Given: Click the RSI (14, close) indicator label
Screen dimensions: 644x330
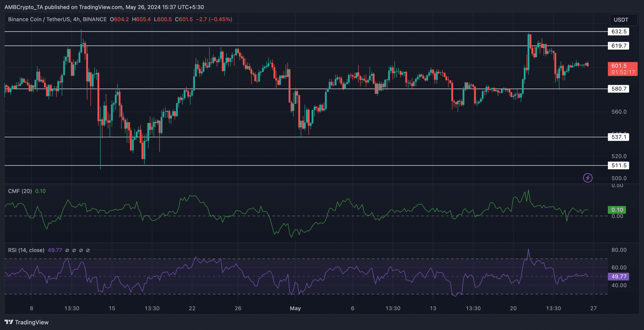Looking at the screenshot, I should coord(26,250).
